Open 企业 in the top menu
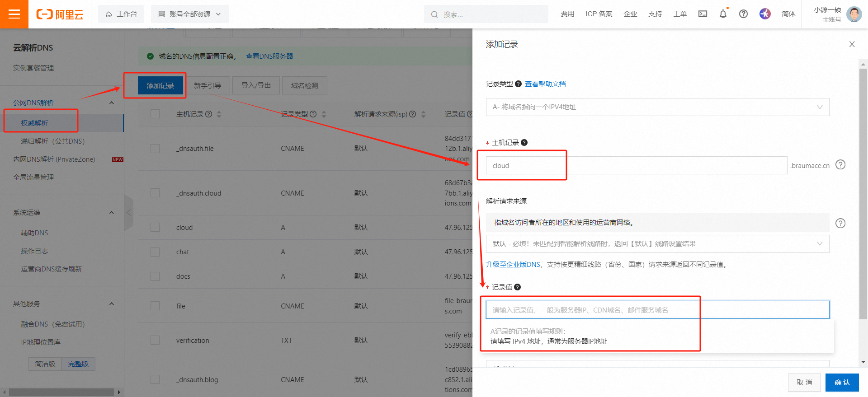Image resolution: width=868 pixels, height=397 pixels. pyautogui.click(x=630, y=14)
